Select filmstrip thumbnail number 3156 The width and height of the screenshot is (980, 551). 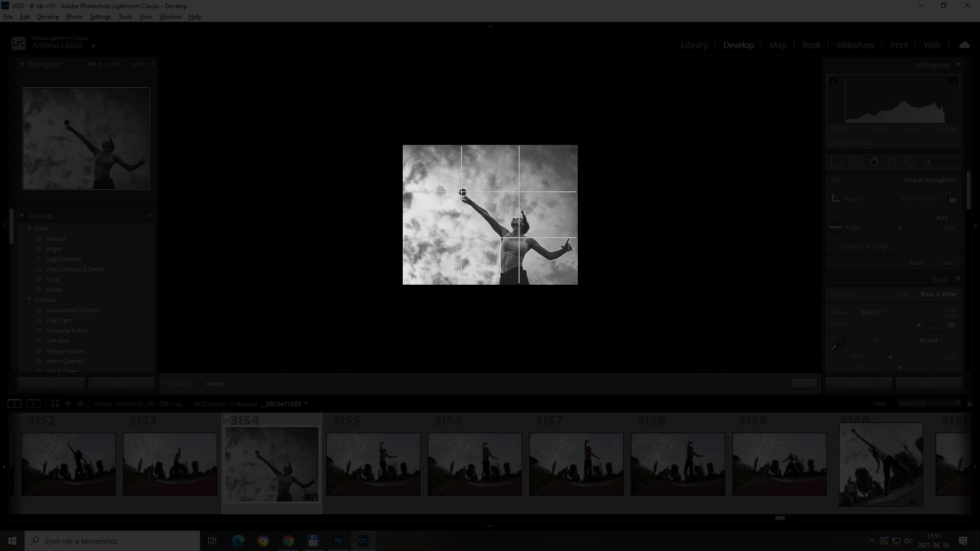coord(475,464)
